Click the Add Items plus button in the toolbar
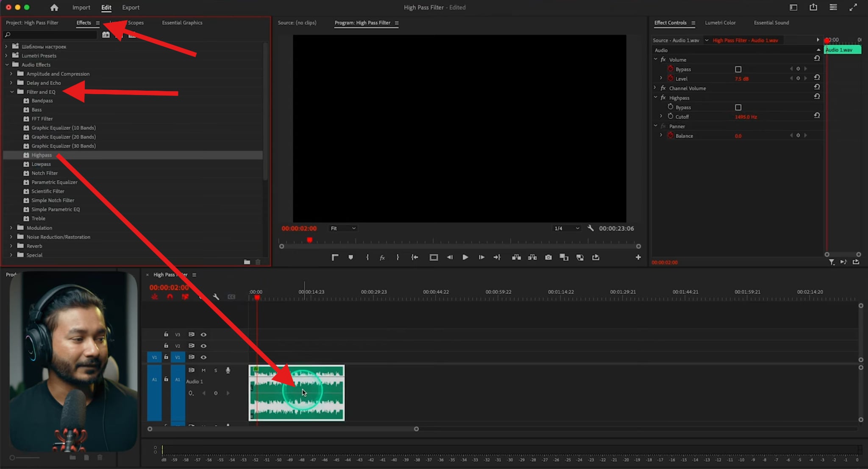 [638, 257]
